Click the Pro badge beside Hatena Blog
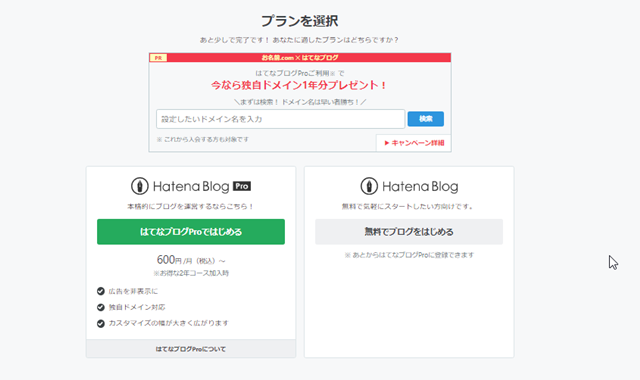The width and height of the screenshot is (640, 380). tap(242, 186)
